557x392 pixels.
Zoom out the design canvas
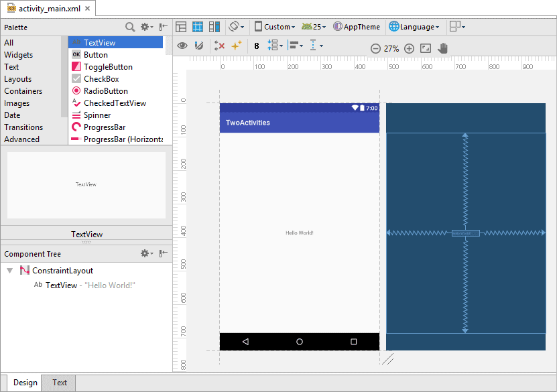click(375, 49)
